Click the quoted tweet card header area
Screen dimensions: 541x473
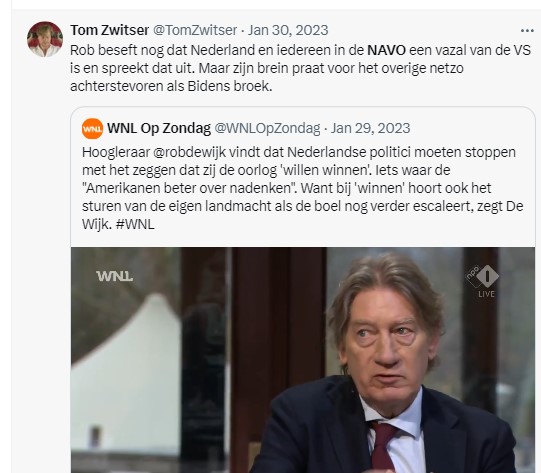[246, 128]
